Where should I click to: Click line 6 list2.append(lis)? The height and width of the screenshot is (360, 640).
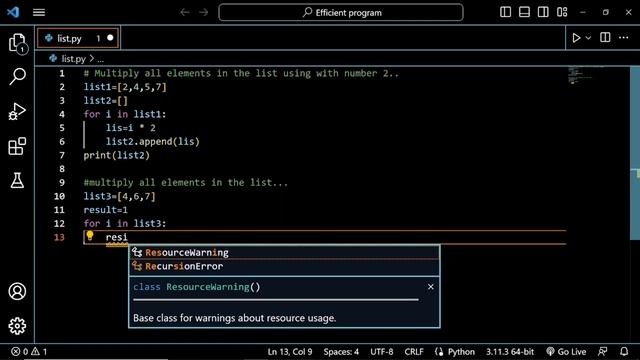click(153, 142)
